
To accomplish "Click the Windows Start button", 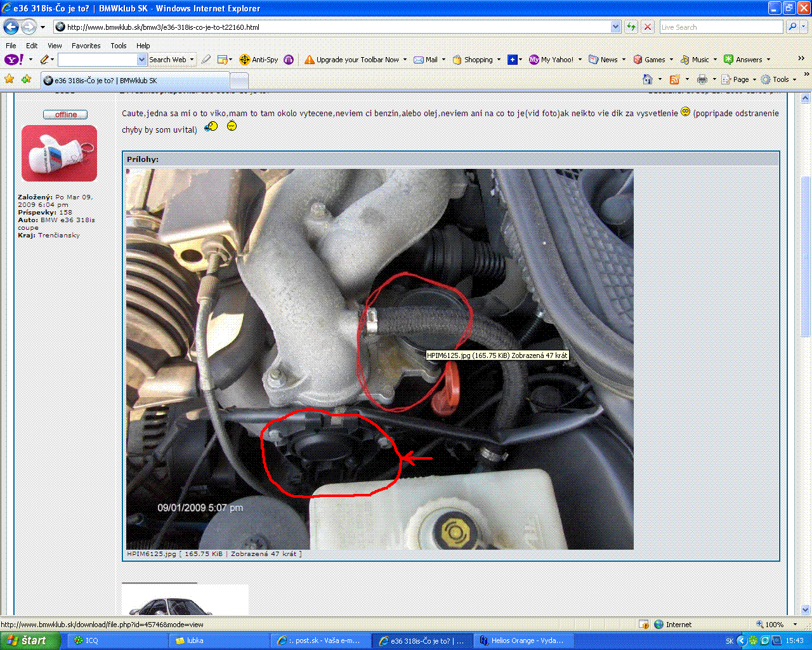I will tap(30, 640).
